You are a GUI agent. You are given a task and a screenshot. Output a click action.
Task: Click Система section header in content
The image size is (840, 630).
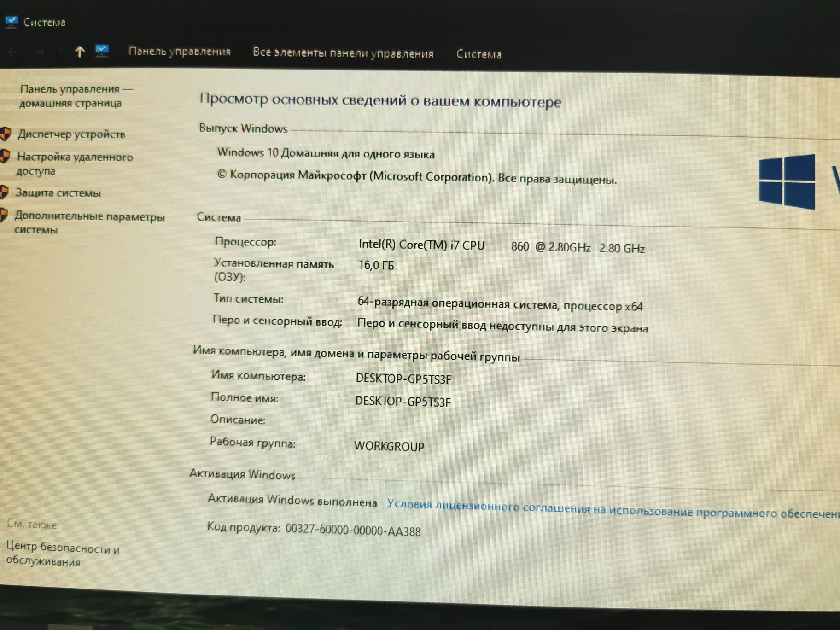(219, 217)
